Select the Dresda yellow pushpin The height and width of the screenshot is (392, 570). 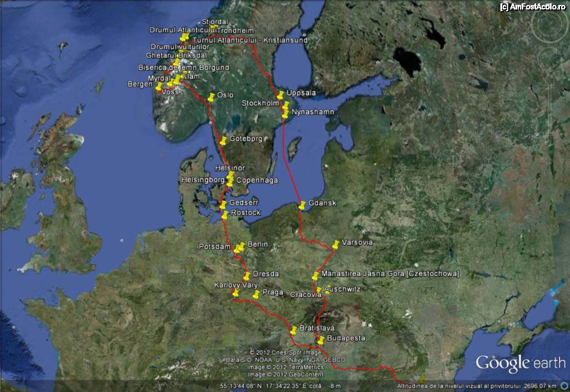click(247, 276)
